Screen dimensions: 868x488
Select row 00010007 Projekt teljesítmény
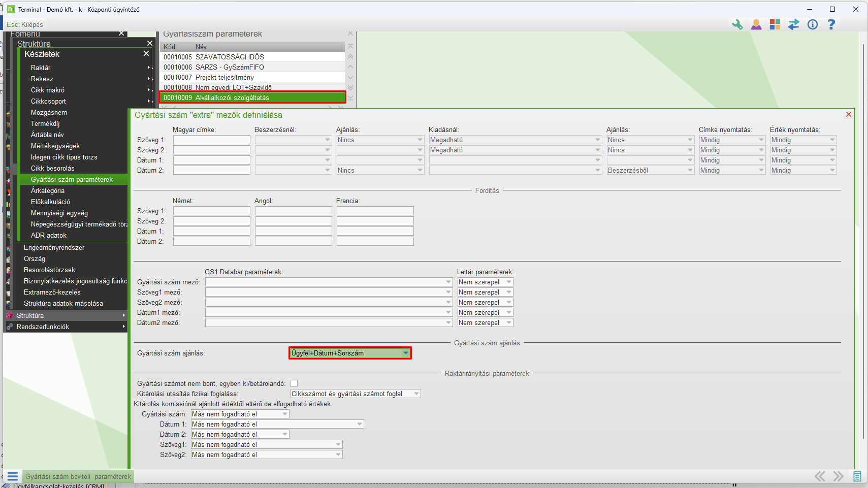pyautogui.click(x=252, y=77)
